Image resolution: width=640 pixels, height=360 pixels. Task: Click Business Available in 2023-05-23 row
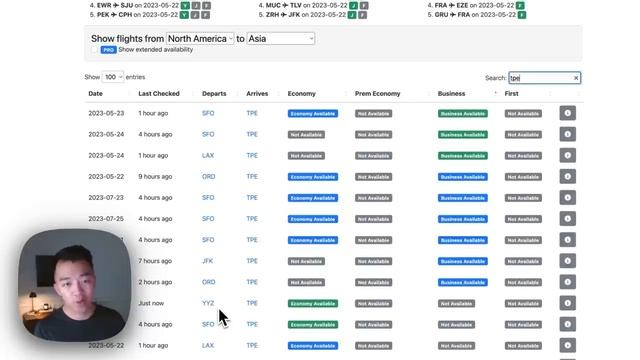[x=462, y=113]
